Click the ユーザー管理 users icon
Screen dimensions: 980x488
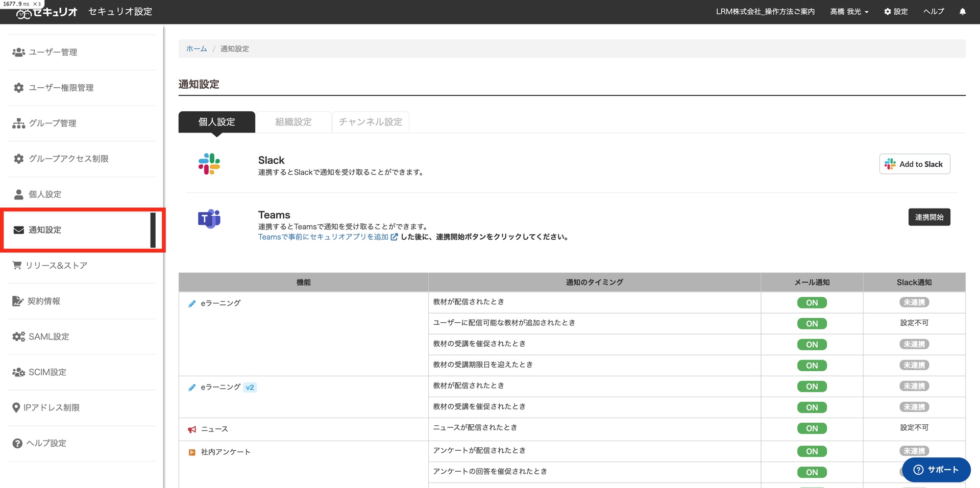pos(19,52)
